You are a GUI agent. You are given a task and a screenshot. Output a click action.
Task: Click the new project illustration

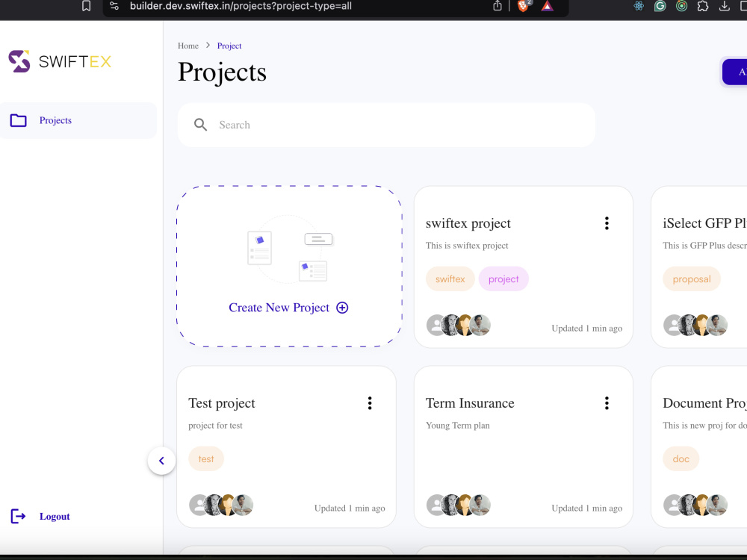289,250
